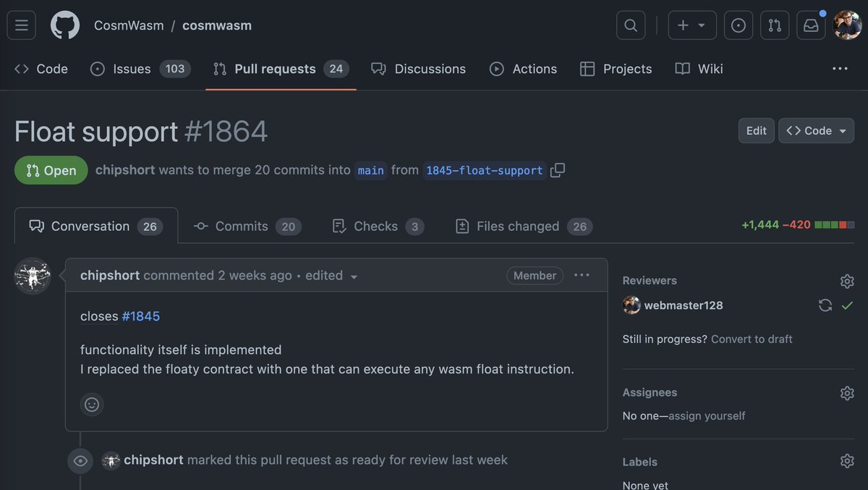Switch to the Issues tab
868x490 pixels.
(x=140, y=69)
